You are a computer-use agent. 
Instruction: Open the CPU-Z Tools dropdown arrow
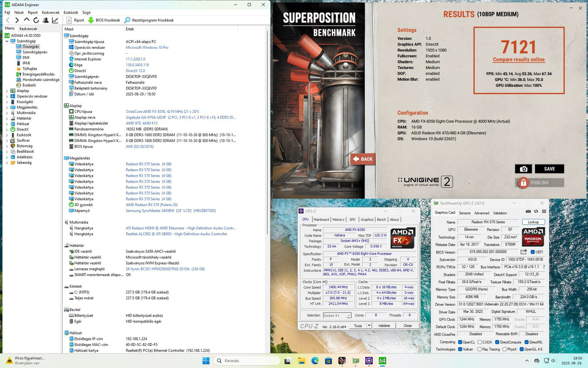369,326
